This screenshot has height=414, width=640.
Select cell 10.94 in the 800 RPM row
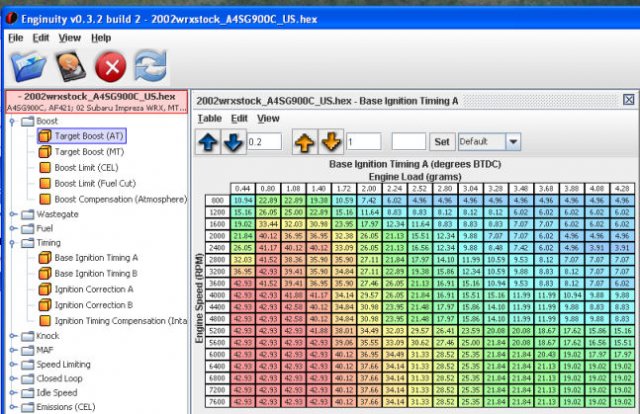coord(243,200)
